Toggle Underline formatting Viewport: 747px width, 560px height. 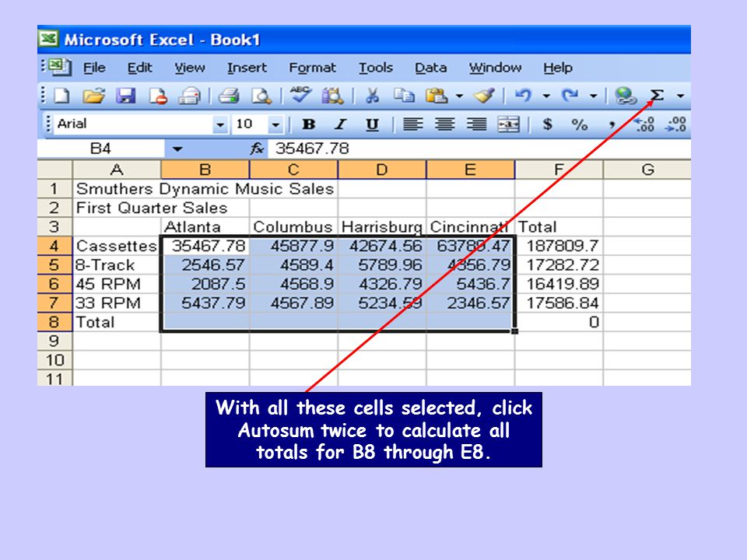pos(372,124)
